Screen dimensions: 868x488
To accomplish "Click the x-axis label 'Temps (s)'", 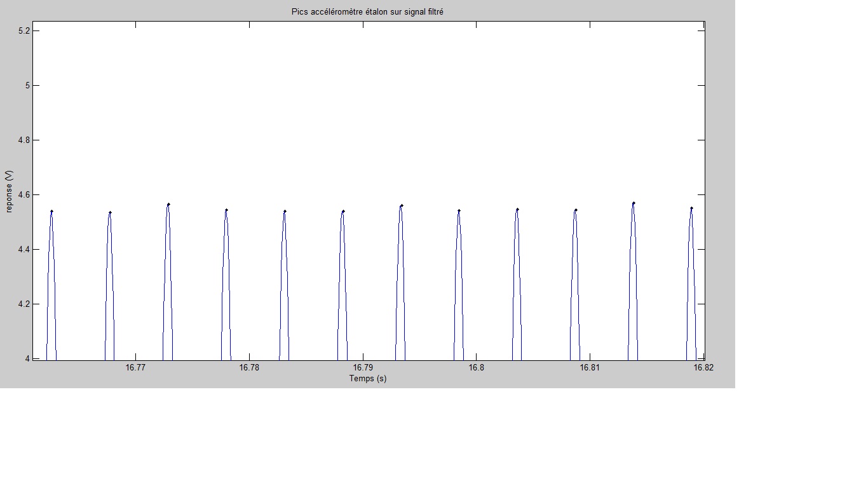I will pyautogui.click(x=367, y=379).
